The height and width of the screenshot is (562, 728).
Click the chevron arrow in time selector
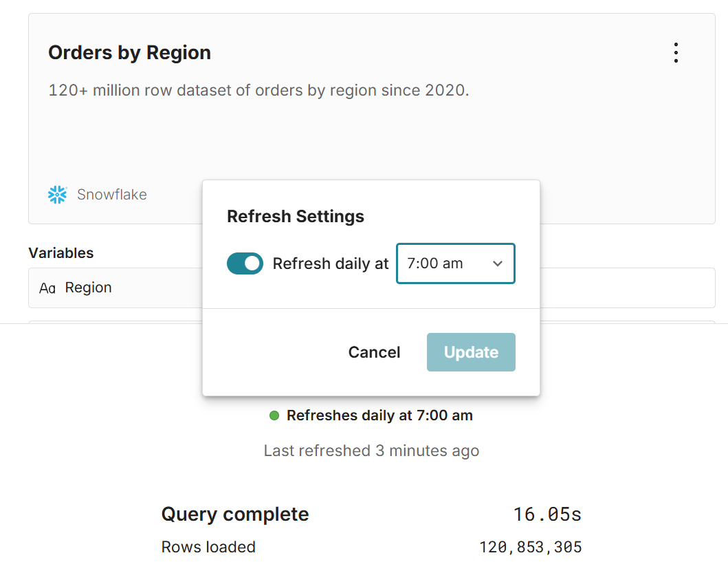(498, 264)
